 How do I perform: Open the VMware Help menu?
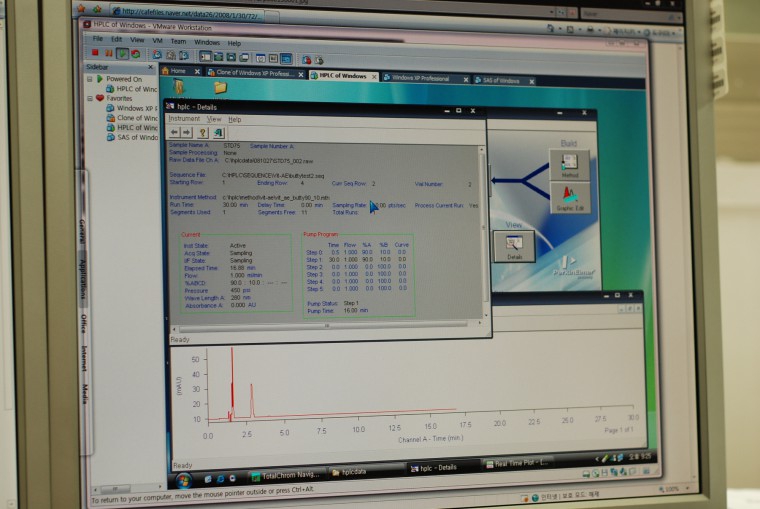pyautogui.click(x=234, y=43)
